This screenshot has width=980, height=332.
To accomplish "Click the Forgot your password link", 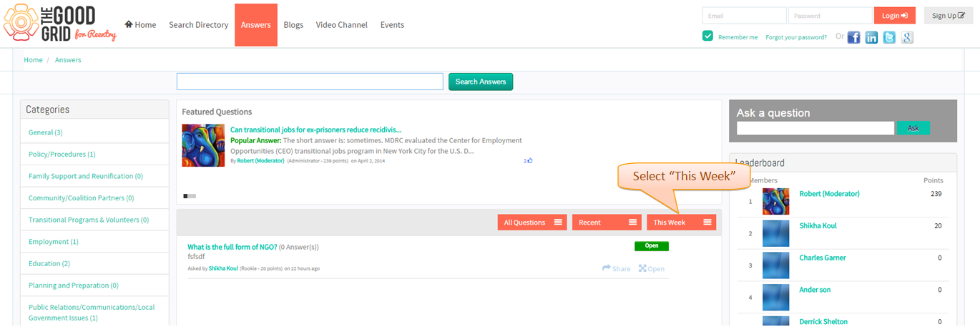I will (796, 37).
